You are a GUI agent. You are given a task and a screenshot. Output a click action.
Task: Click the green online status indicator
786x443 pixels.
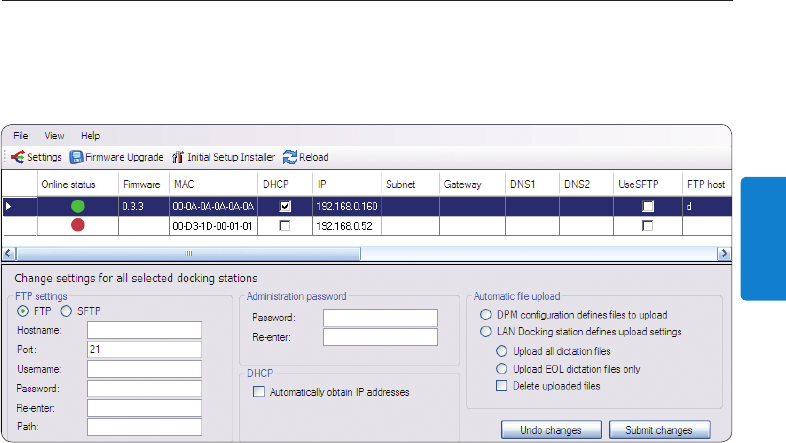point(77,206)
